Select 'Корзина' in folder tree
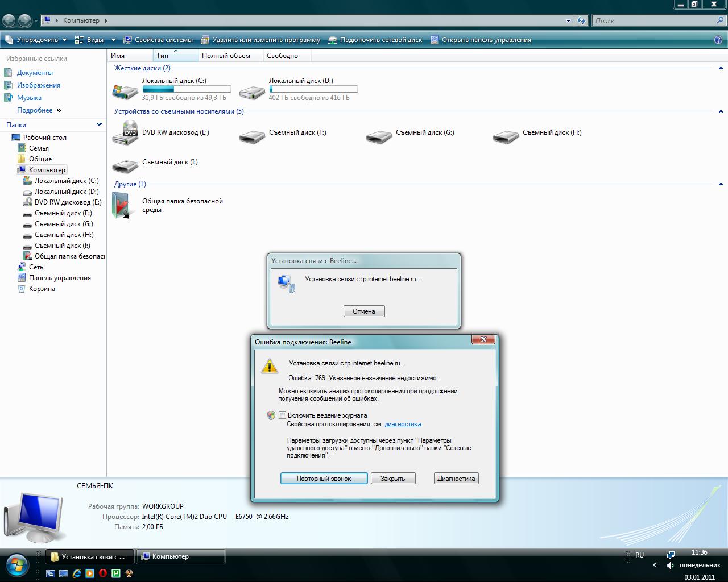The width and height of the screenshot is (728, 582). [x=42, y=289]
